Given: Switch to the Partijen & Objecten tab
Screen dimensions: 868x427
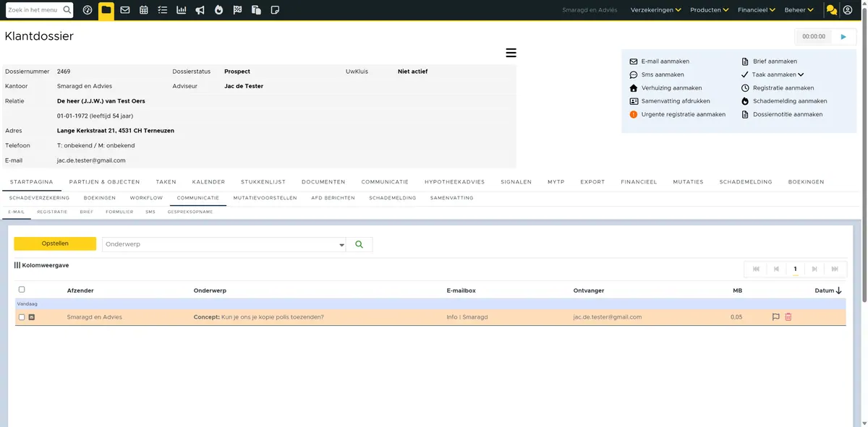Looking at the screenshot, I should click(104, 182).
